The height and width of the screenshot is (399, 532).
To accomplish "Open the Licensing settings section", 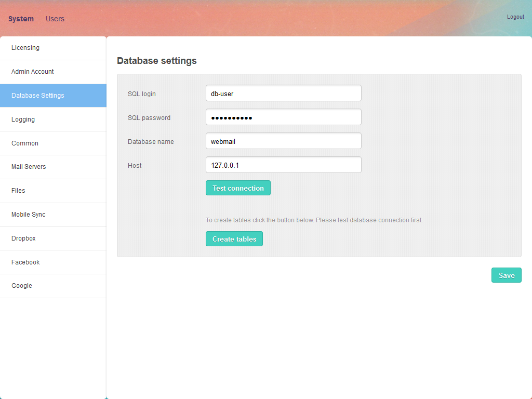I will pos(25,48).
